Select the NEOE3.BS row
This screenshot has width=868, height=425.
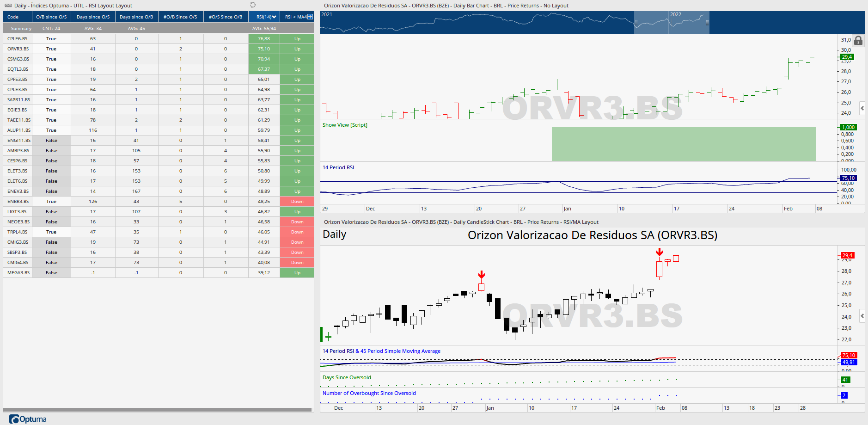159,222
